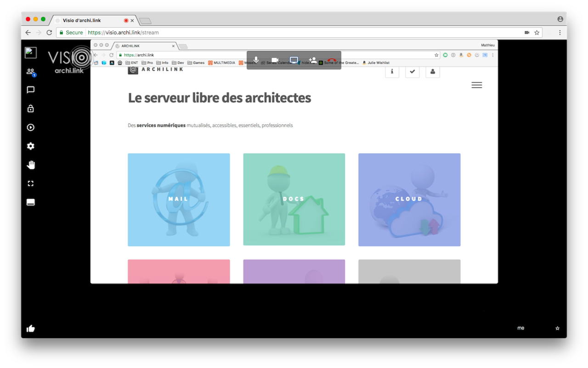Click the shared video play icon in sidebar
The image size is (588, 368).
[31, 127]
